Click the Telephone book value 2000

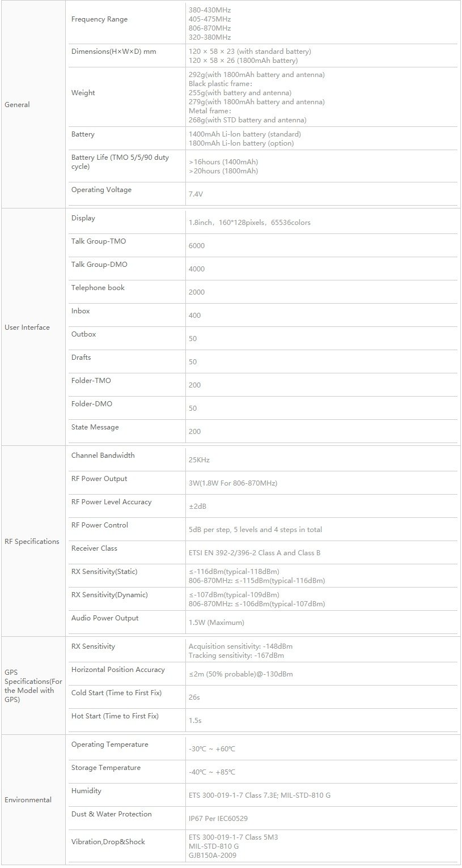coord(197,292)
